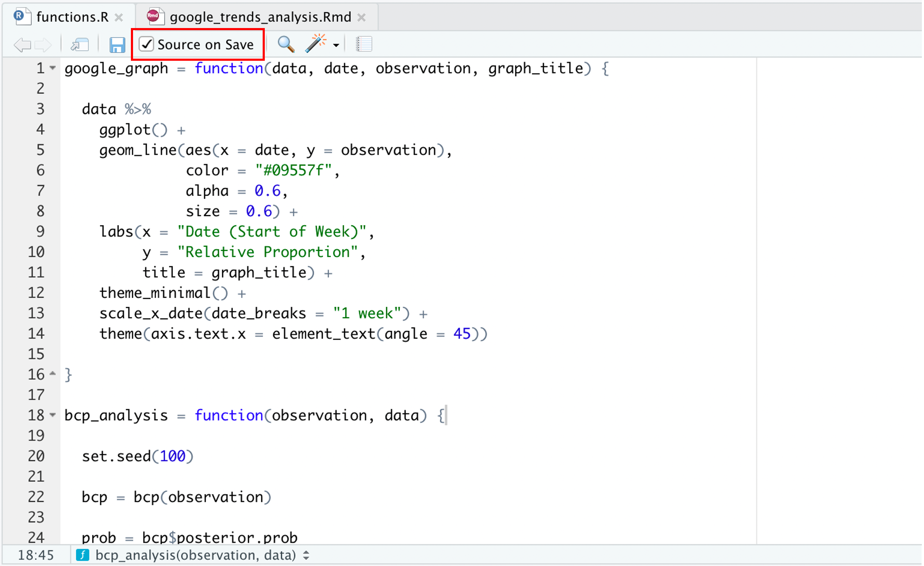Close the functions.R tab

coord(119,17)
